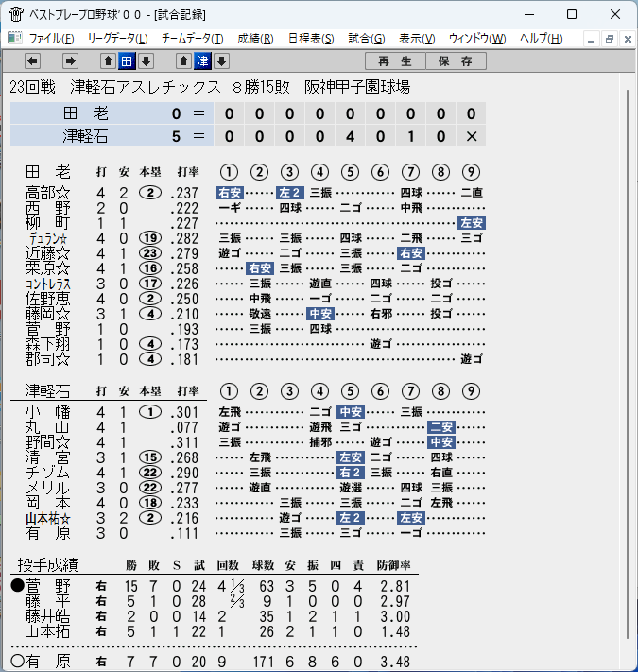Image resolution: width=638 pixels, height=672 pixels.
Task: Open the ファイル(F) menu
Action: pyautogui.click(x=51, y=39)
